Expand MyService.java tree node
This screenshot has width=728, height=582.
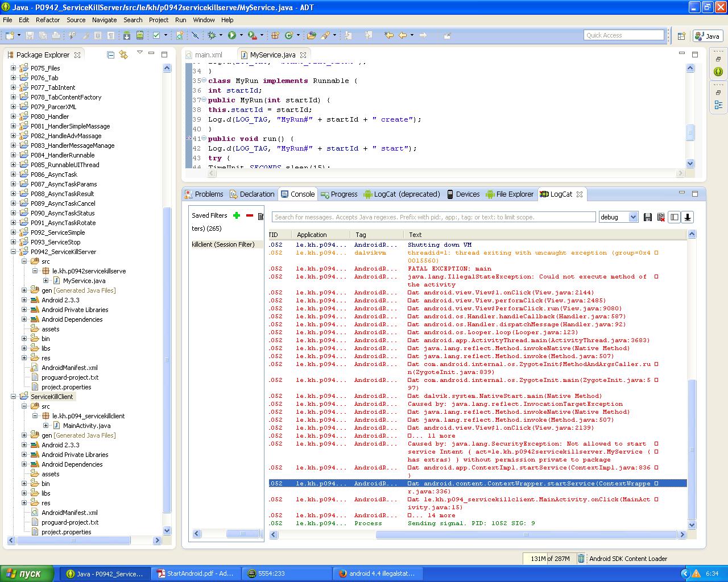click(x=46, y=281)
